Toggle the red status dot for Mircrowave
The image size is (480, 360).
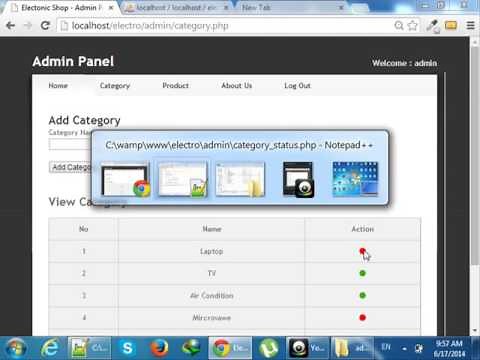(362, 317)
